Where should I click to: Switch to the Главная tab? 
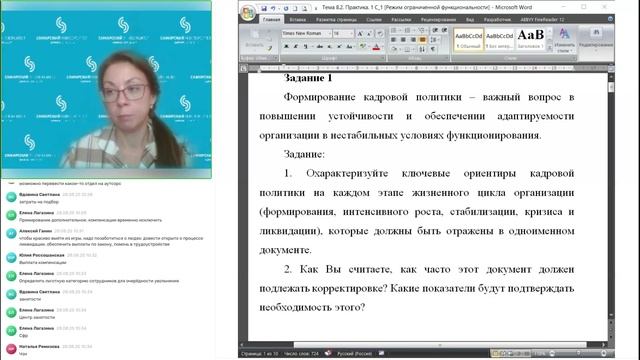click(271, 20)
